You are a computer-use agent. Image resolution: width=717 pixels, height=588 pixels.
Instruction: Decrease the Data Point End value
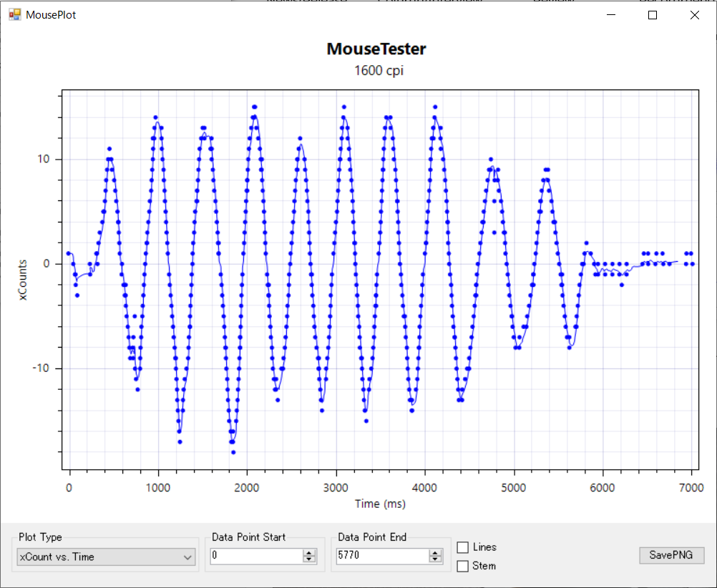tap(435, 559)
